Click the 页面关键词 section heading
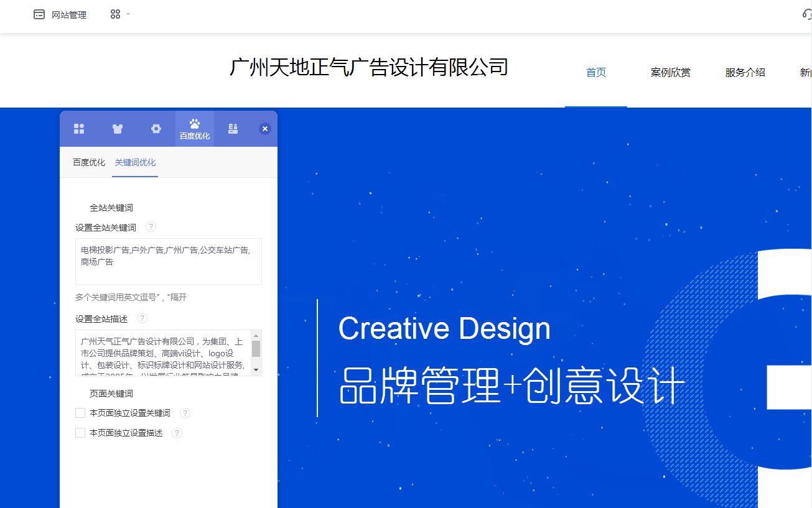This screenshot has height=508, width=812. (111, 394)
